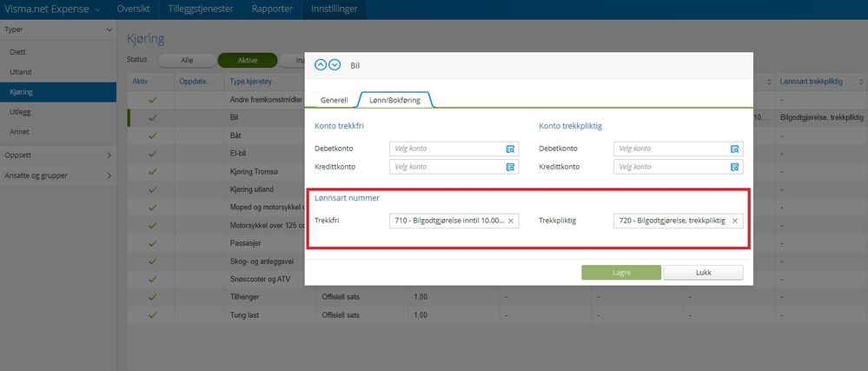Open account lookup for trekkpliktig Kredittkonto
The height and width of the screenshot is (371, 868).
coord(734,167)
